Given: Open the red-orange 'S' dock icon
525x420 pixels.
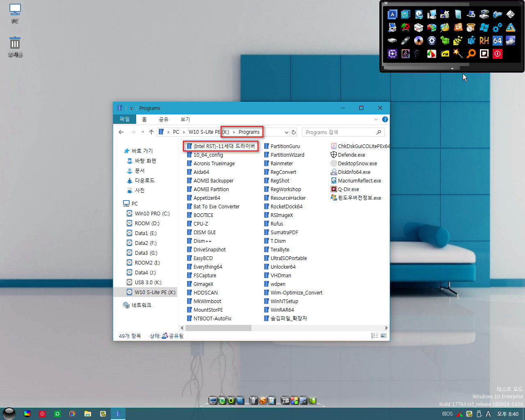Looking at the screenshot, I should (x=263, y=400).
